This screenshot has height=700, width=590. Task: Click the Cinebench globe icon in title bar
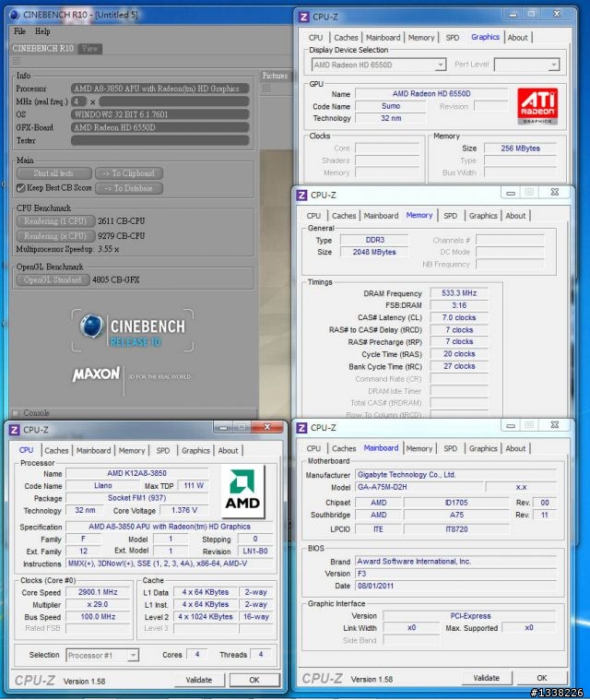point(15,15)
